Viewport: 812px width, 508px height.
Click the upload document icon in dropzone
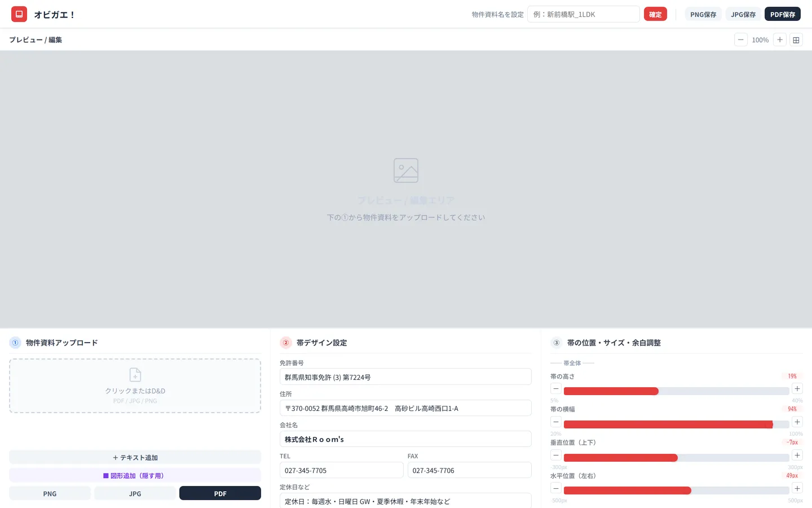135,375
